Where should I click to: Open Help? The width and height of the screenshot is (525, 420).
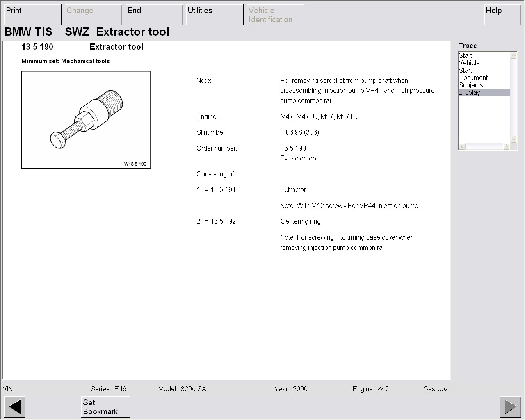pos(503,15)
